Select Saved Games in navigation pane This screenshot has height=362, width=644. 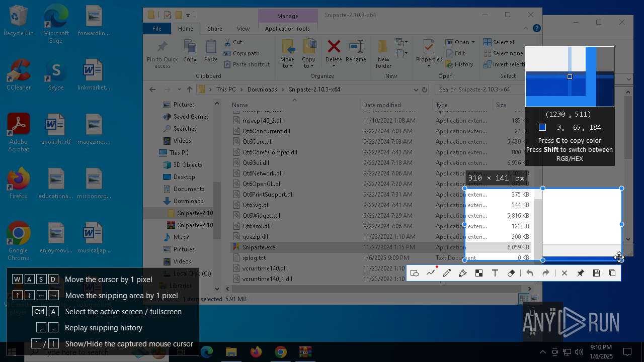(191, 117)
